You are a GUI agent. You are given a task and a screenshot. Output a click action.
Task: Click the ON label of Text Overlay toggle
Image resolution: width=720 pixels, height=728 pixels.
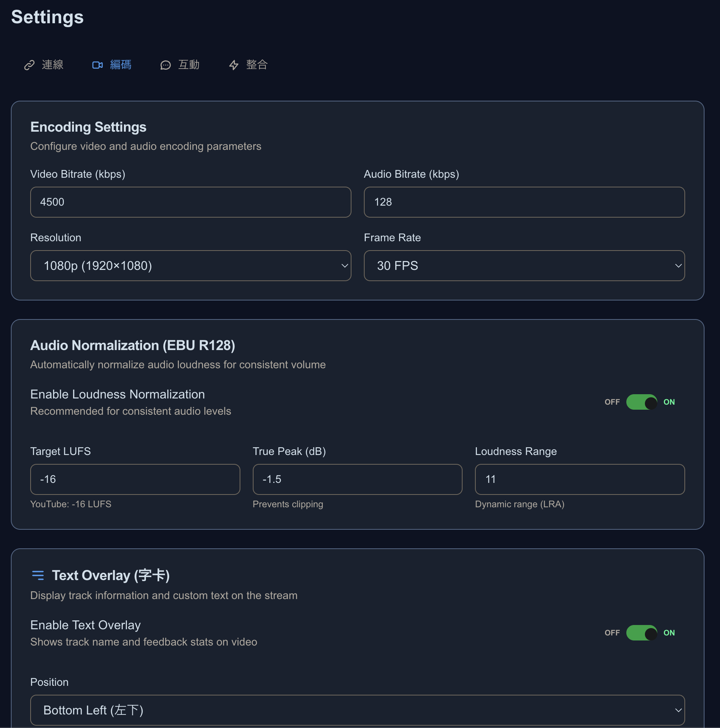tap(669, 633)
